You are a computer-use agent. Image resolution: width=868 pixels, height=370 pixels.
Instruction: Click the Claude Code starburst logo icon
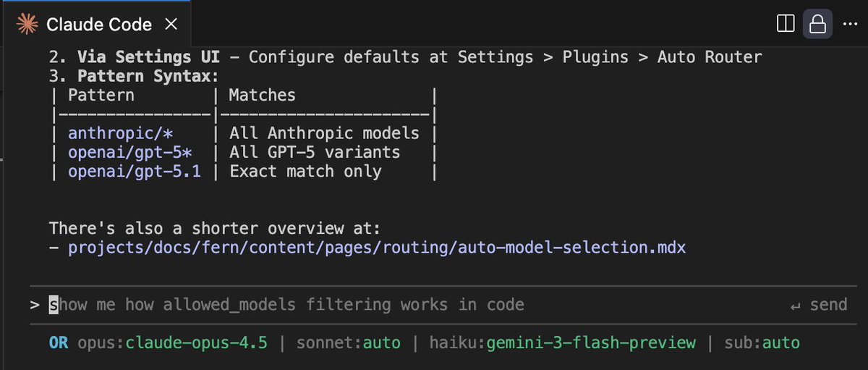tap(27, 25)
